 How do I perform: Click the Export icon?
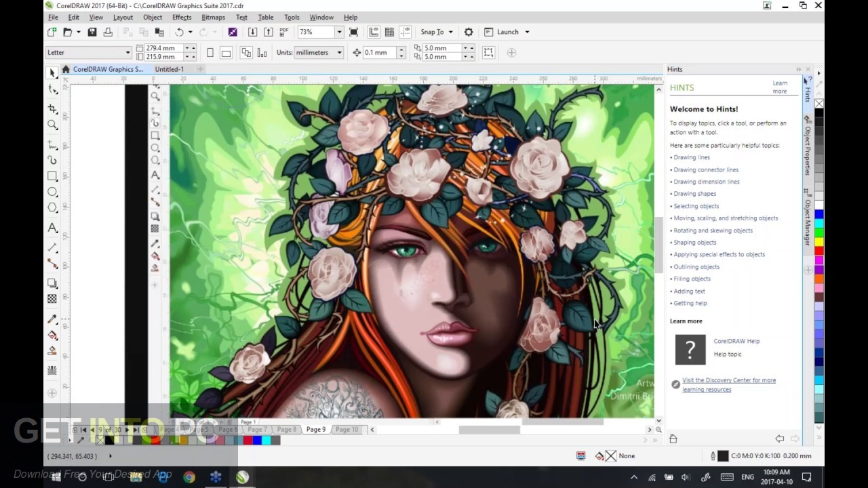(x=268, y=32)
